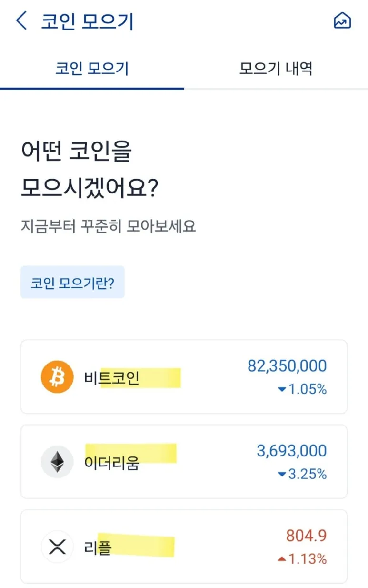Open the chart icon at top right
This screenshot has height=588, width=368.
342,21
